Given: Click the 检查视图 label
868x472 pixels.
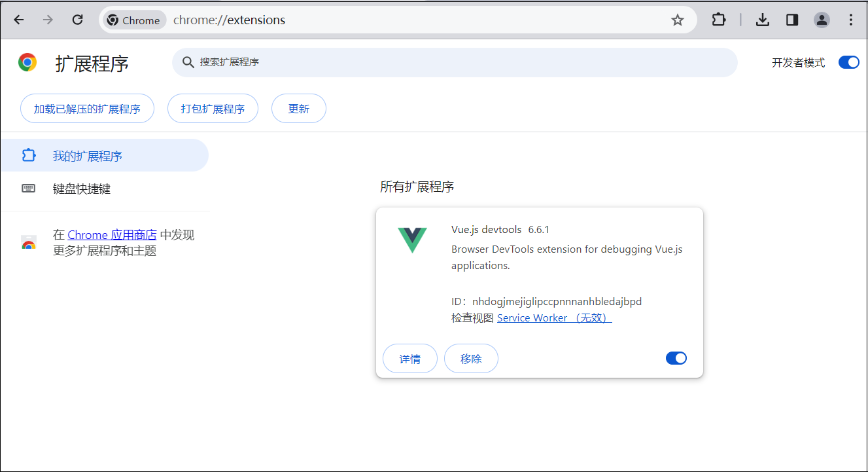Looking at the screenshot, I should pyautogui.click(x=472, y=318).
